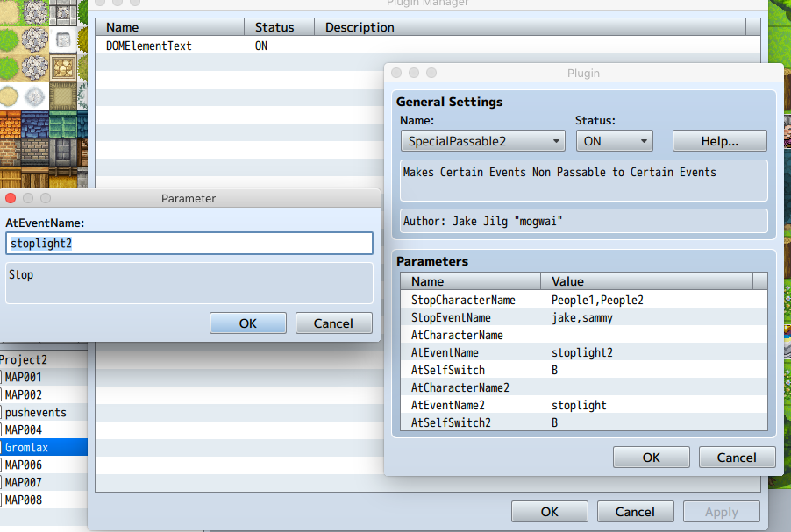Select the framed sign tile

pos(63,67)
